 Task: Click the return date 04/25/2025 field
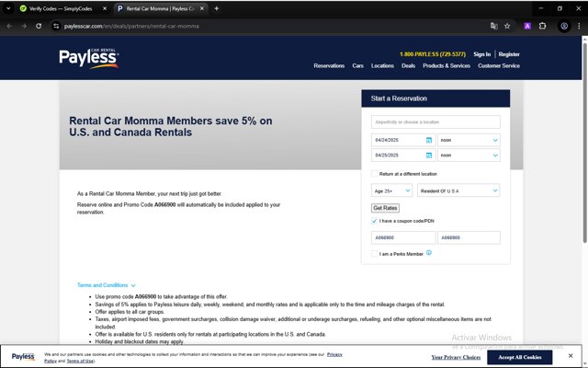(403, 155)
